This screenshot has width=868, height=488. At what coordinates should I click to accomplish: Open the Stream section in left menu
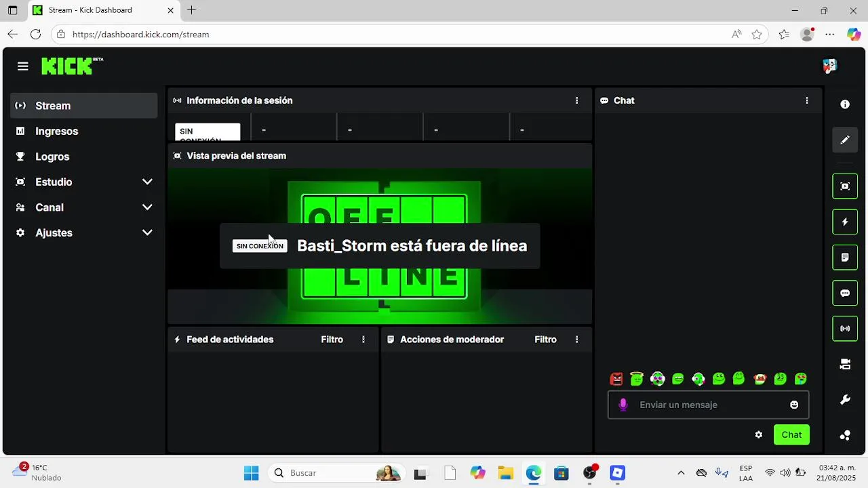coord(84,106)
